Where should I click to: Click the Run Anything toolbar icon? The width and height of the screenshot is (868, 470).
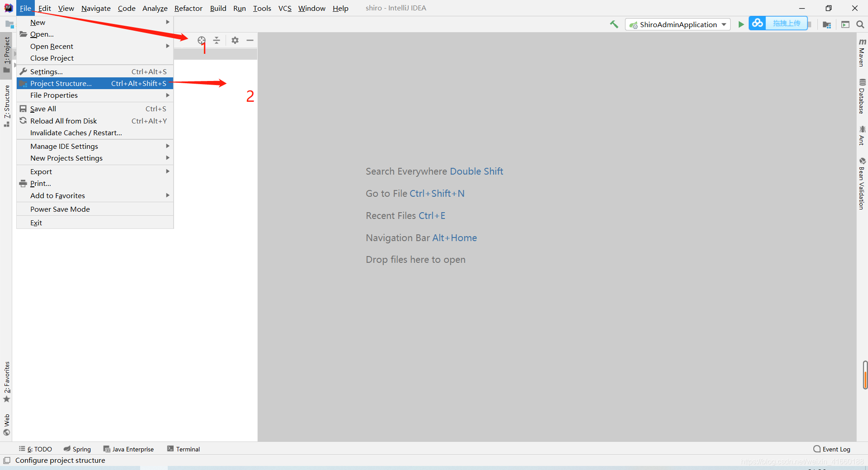pyautogui.click(x=845, y=24)
